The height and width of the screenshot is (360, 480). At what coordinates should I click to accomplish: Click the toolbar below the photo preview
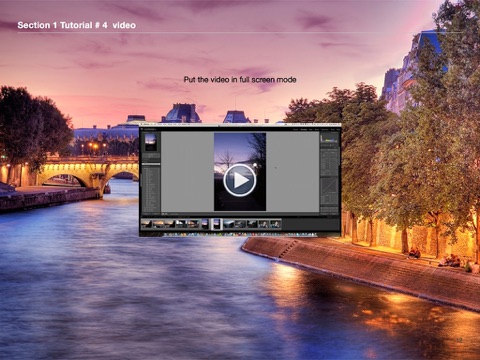coord(240,214)
